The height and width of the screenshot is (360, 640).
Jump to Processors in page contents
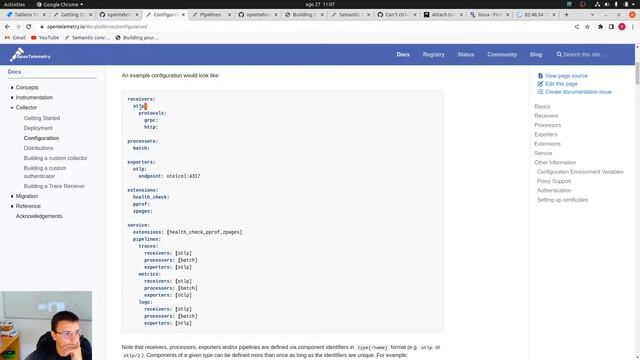548,125
